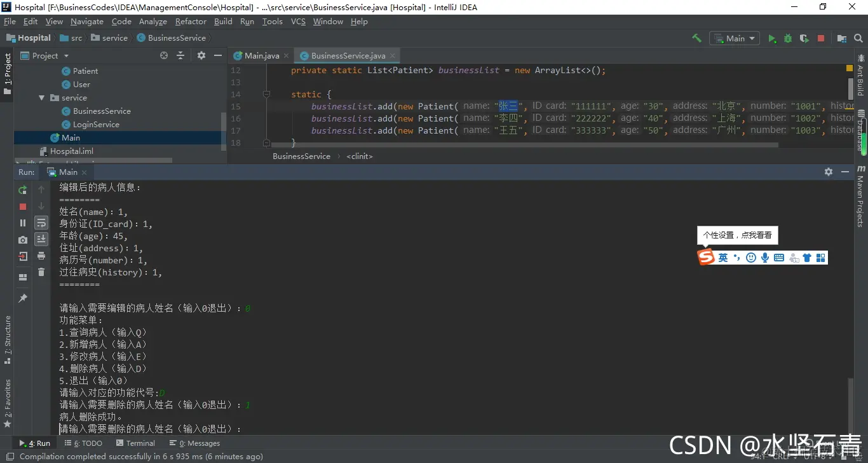
Task: Click the yellow warning indicator in editor
Action: 850,67
